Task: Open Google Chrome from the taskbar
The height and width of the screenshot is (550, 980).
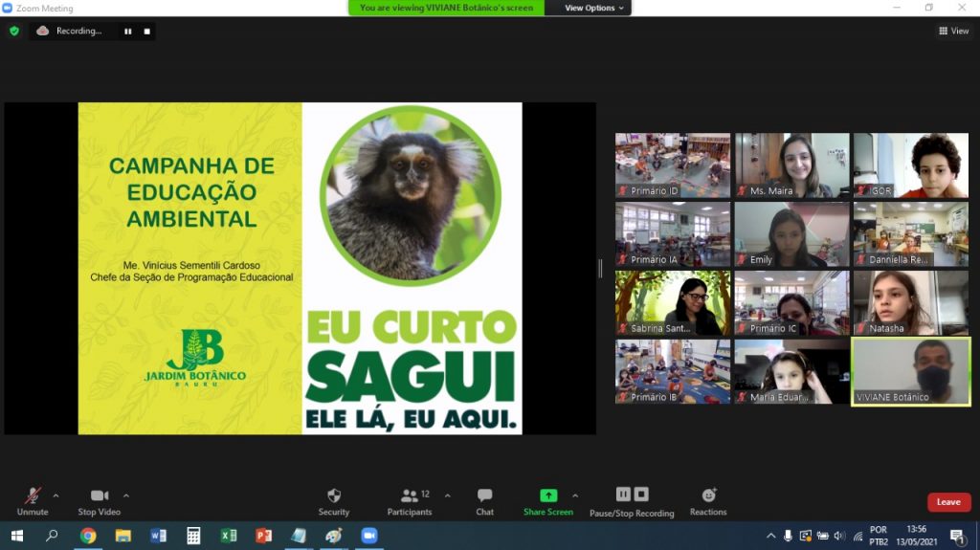Action: (x=88, y=536)
